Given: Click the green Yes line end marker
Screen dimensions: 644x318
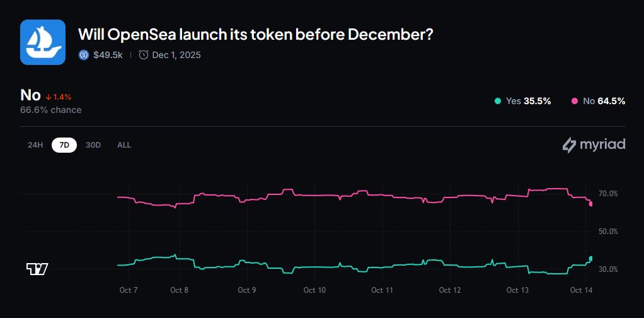Looking at the screenshot, I should 591,258.
